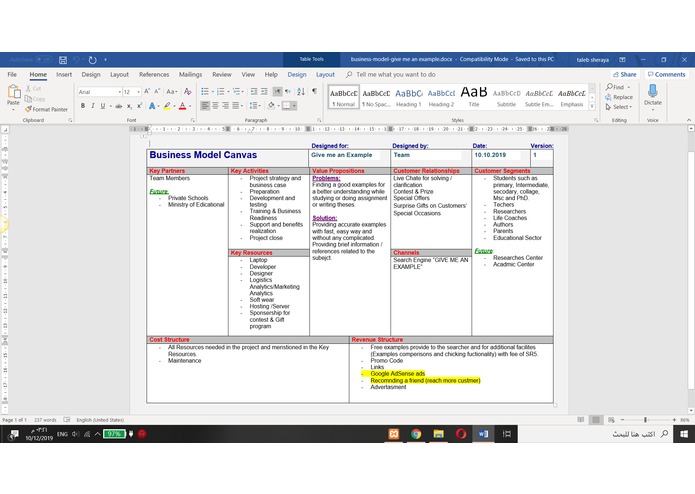The width and height of the screenshot is (695, 494).
Task: Open the Select dropdown in Editing
Action: coord(619,107)
